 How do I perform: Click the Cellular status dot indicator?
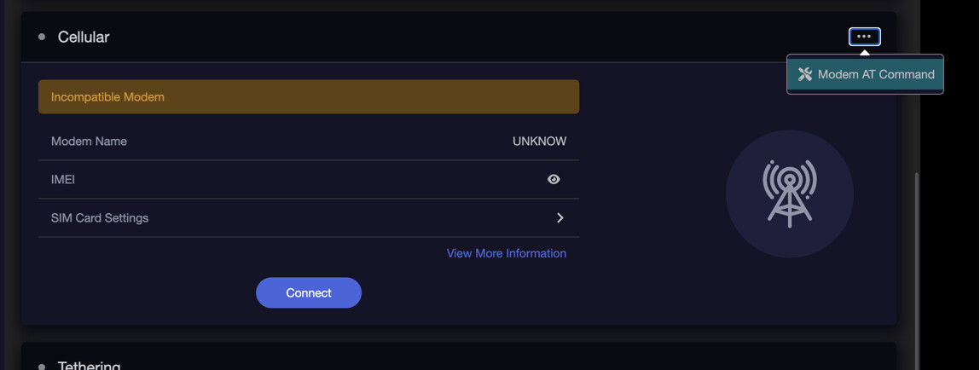(42, 37)
